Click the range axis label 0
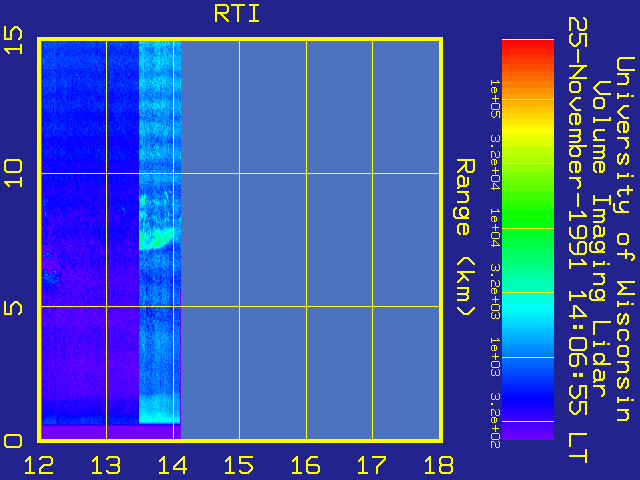Screen dimensions: 640x480 [13, 441]
